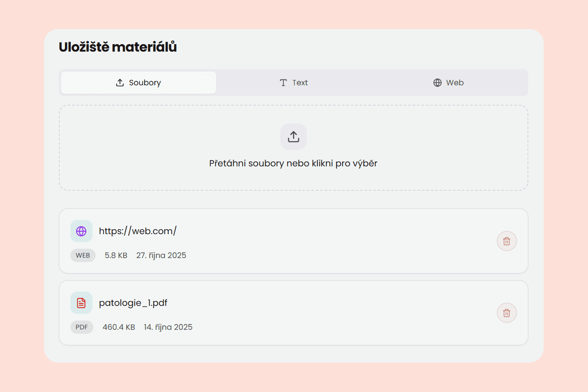Click the PDF type badge
Image resolution: width=588 pixels, height=392 pixels.
pyautogui.click(x=82, y=327)
